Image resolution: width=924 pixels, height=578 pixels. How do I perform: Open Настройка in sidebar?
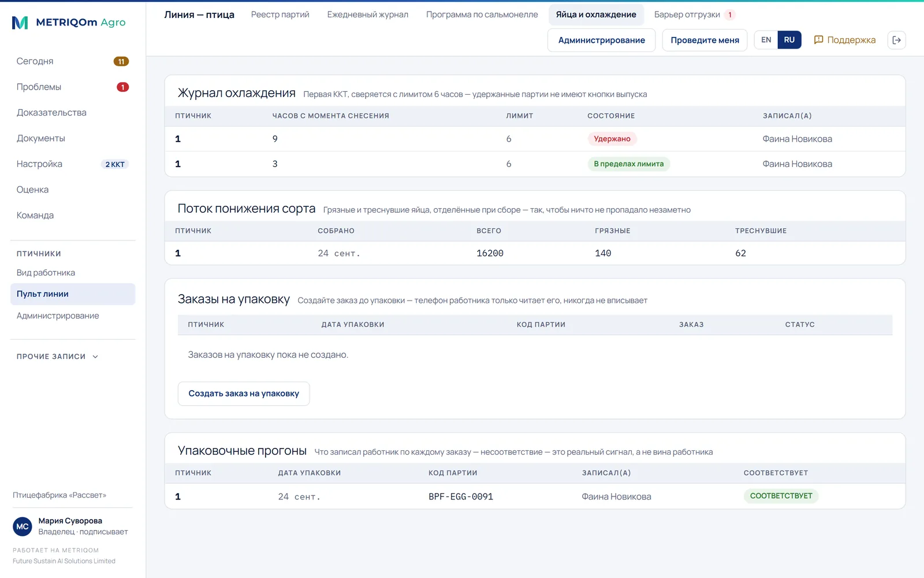(x=73, y=164)
